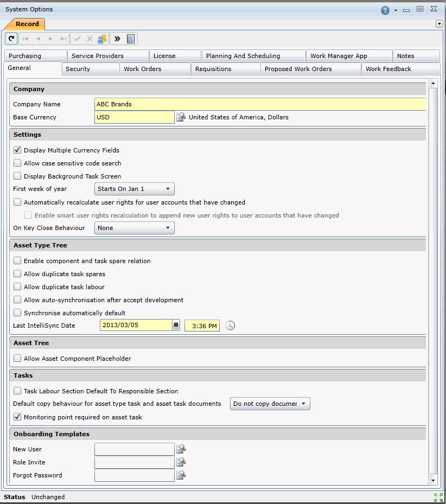Switch to the Work Orders tab
The image size is (446, 504).
[x=155, y=69]
